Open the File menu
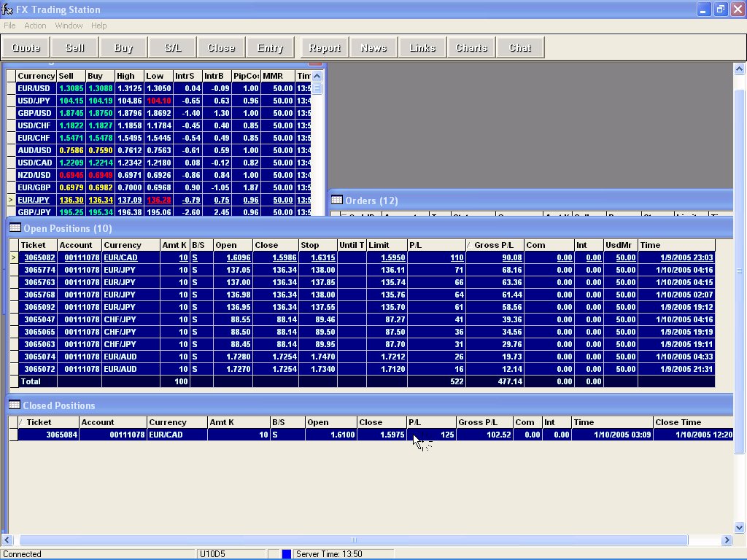This screenshot has width=747, height=560. (9, 26)
